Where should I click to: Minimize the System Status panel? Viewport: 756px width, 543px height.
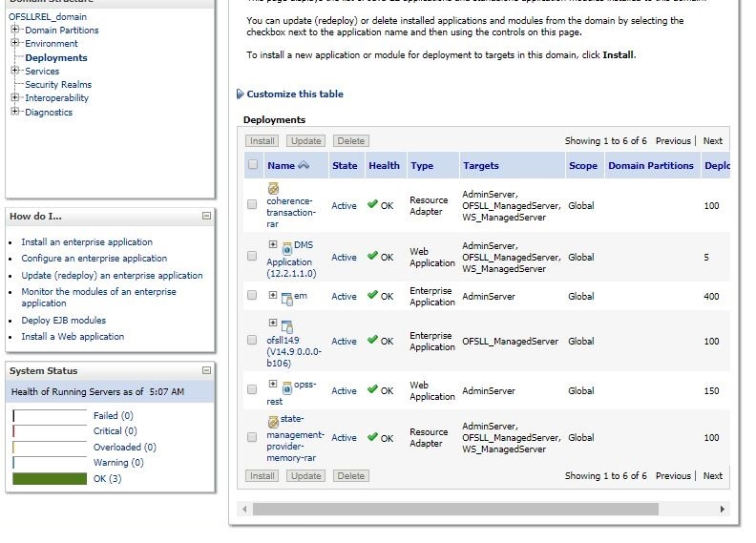coord(206,370)
